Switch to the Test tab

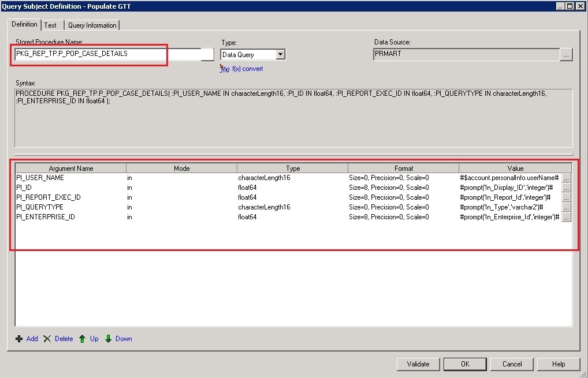point(50,25)
